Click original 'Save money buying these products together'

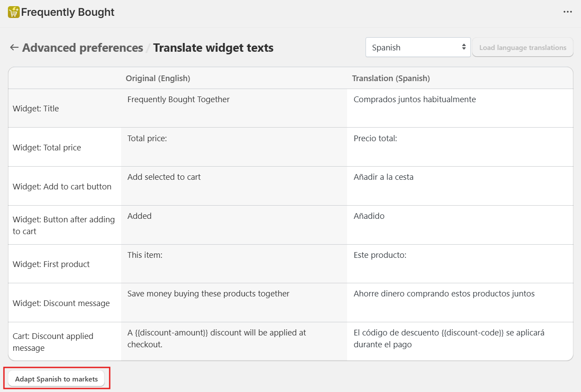point(208,294)
